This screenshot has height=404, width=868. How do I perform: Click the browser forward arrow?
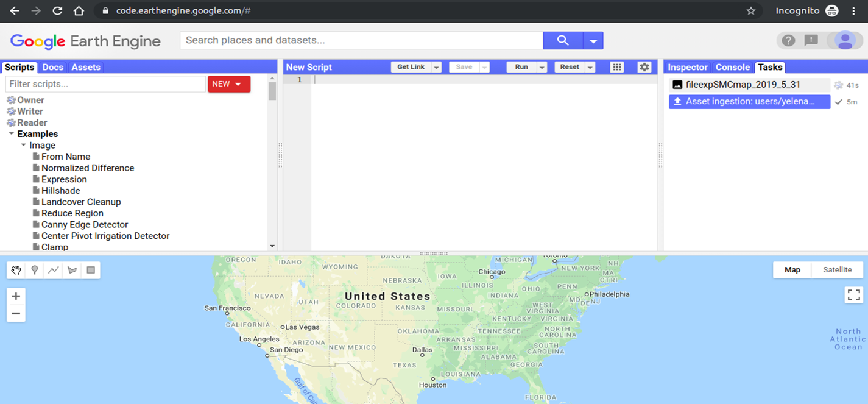point(36,11)
